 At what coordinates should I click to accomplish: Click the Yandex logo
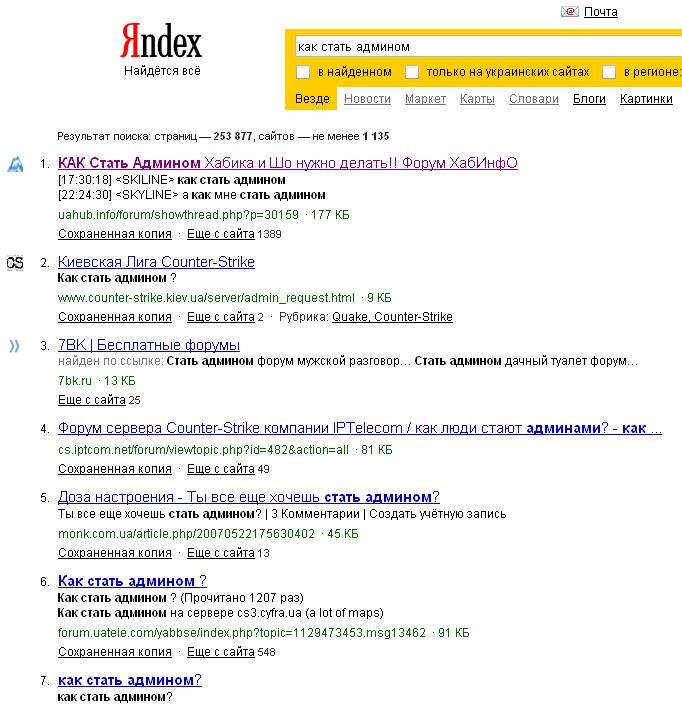tap(162, 42)
